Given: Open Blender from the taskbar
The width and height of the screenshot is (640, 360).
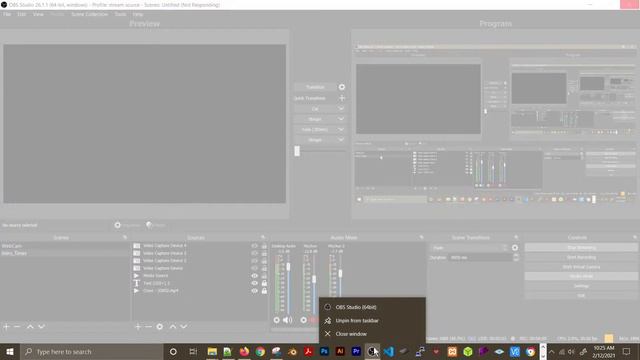Looking at the screenshot, I should coord(292,351).
